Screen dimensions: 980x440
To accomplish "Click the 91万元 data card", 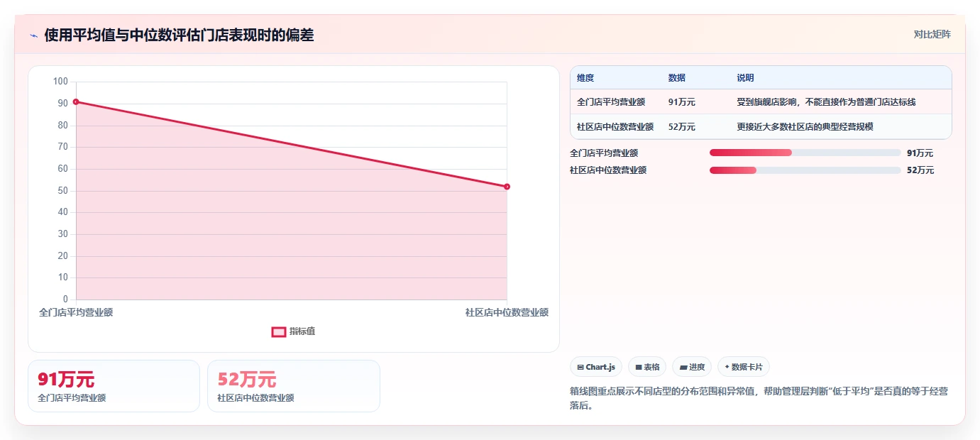I will coord(114,386).
